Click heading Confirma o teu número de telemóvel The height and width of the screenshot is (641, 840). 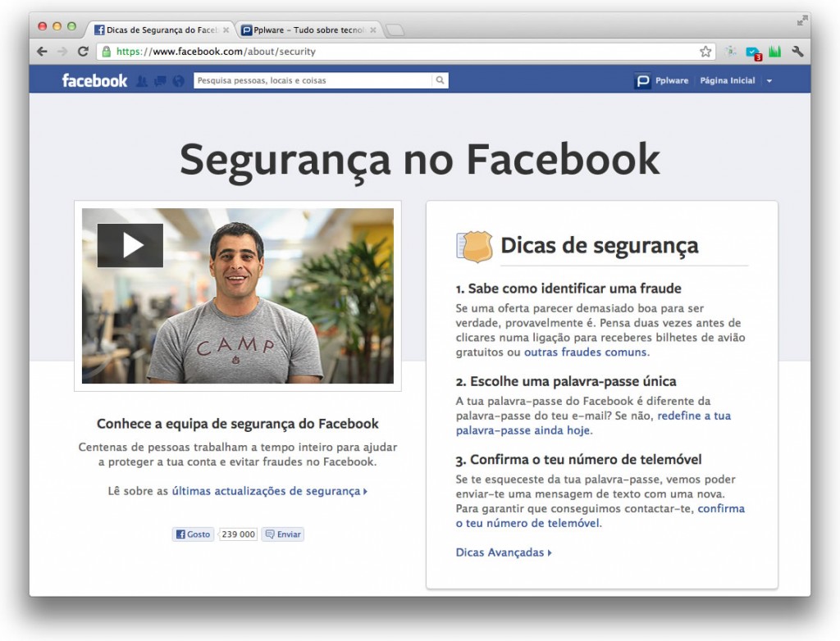pyautogui.click(x=578, y=460)
